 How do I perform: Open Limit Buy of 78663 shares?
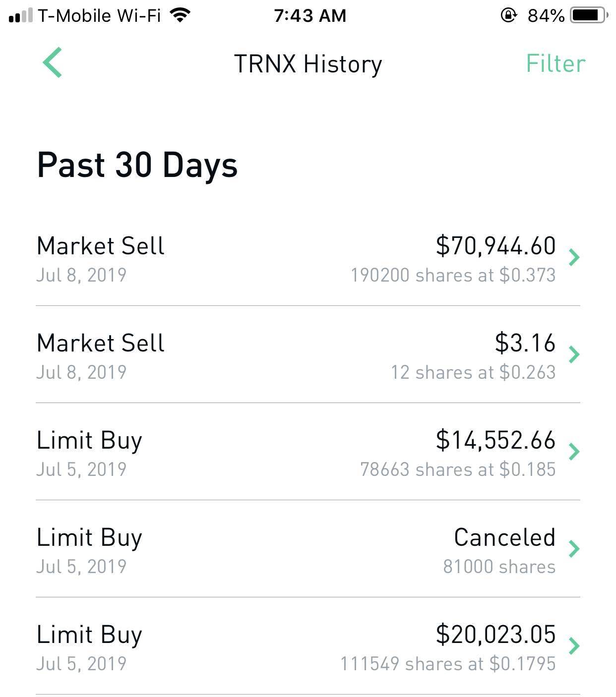tap(308, 452)
